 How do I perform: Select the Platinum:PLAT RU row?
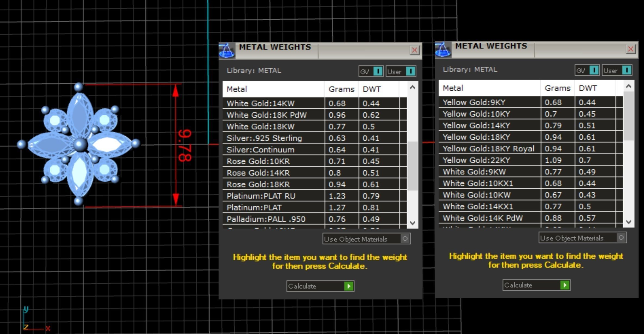point(261,196)
